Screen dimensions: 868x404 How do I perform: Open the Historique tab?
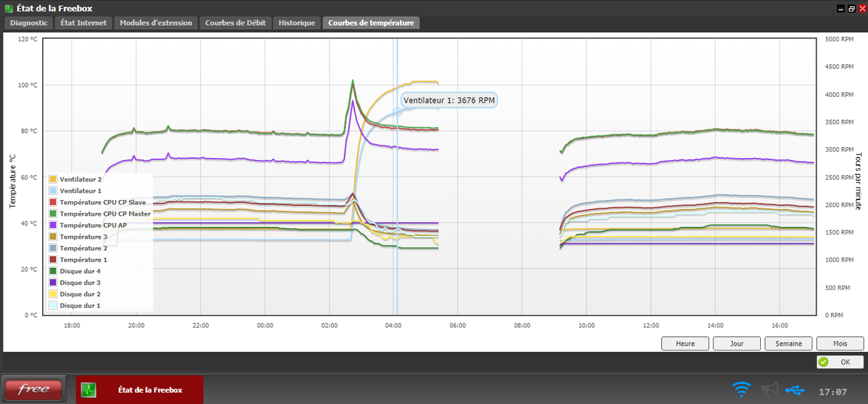tap(297, 22)
